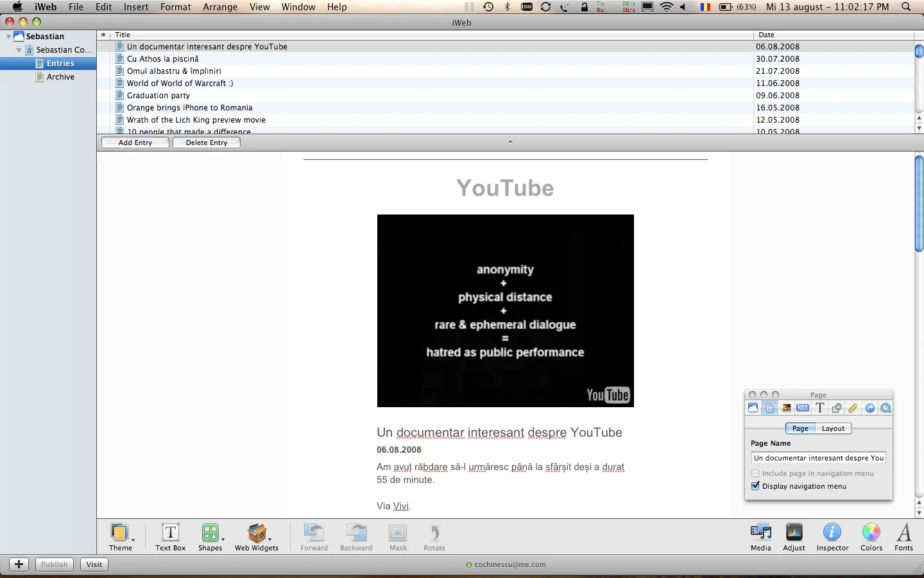This screenshot has width=924, height=578.
Task: Open the View menu
Action: [x=259, y=7]
